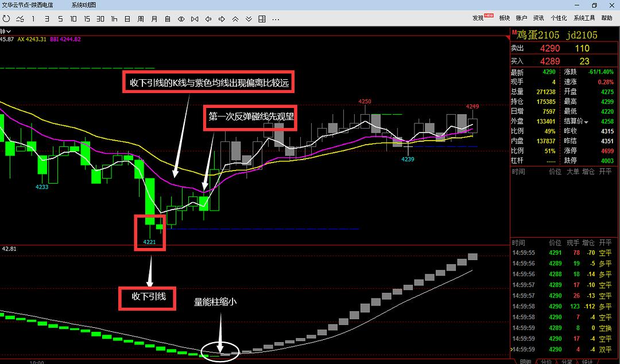Go forward using the right arrow icon
Viewport: 620px width, 364px height.
coord(221,19)
